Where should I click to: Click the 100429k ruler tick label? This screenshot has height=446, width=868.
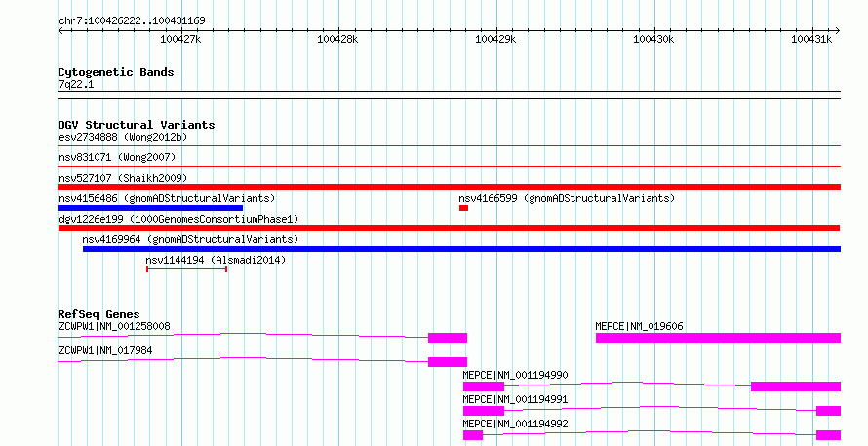(x=495, y=39)
